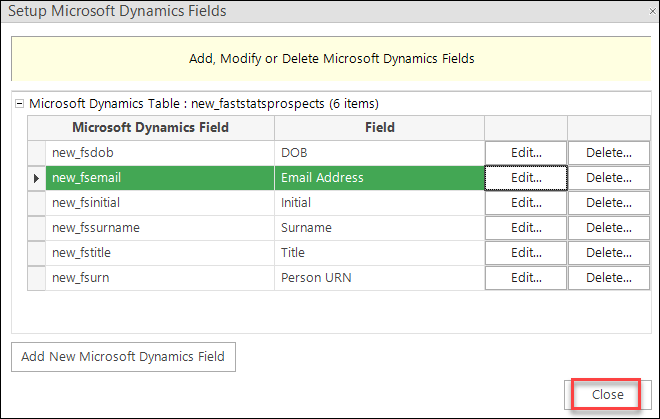The width and height of the screenshot is (660, 419).
Task: Delete the new_fssurname field
Action: (x=609, y=228)
